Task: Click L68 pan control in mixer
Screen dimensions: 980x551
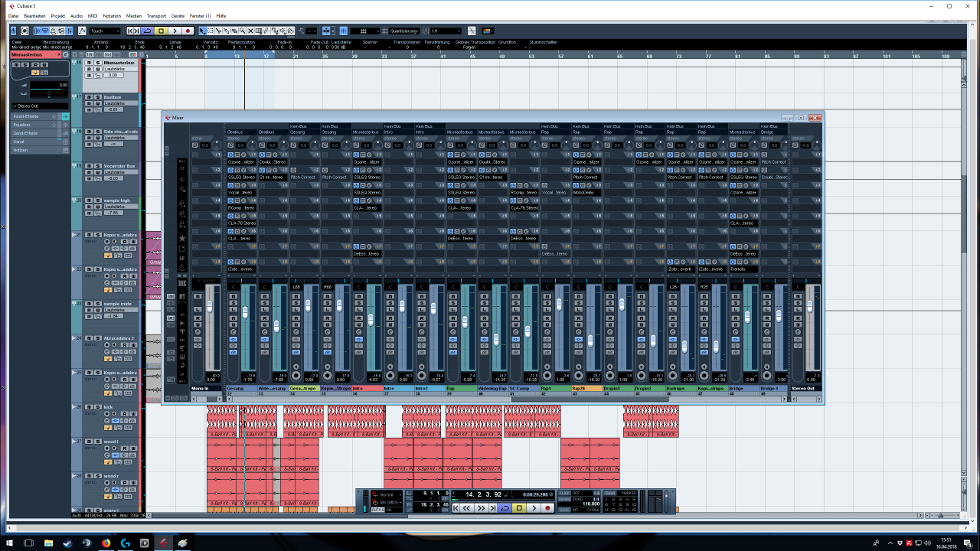Action: point(298,287)
